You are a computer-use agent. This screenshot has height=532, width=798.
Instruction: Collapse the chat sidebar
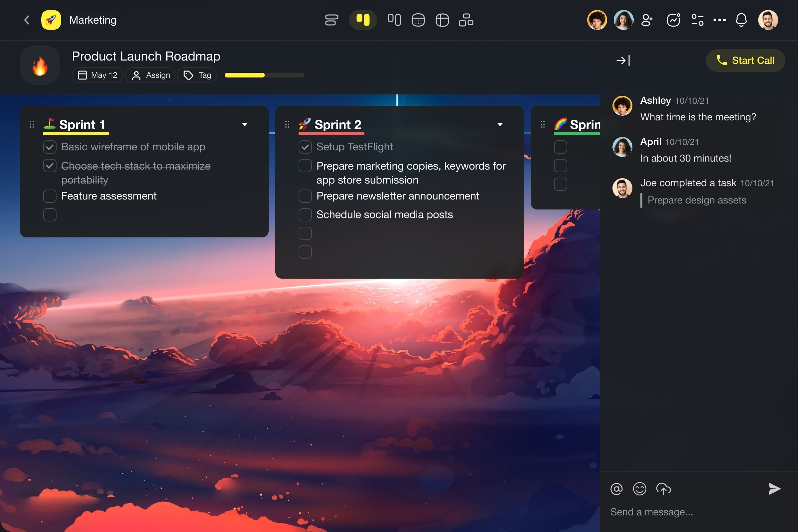click(x=622, y=61)
